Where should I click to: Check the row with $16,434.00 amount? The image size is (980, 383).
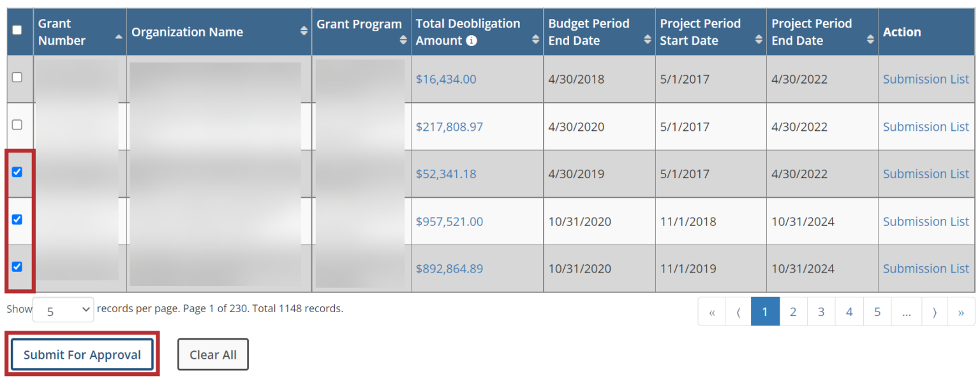click(x=17, y=77)
